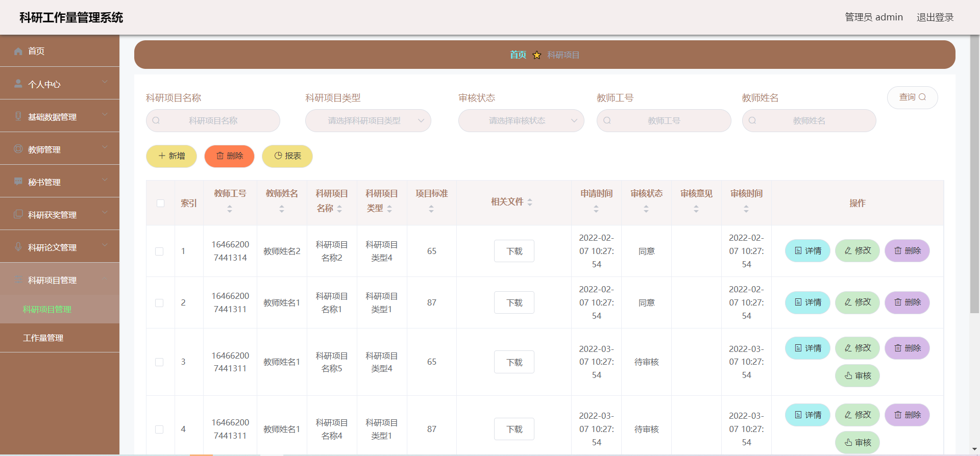Click the star icon in breadcrumb bar
The height and width of the screenshot is (456, 980).
coord(537,55)
